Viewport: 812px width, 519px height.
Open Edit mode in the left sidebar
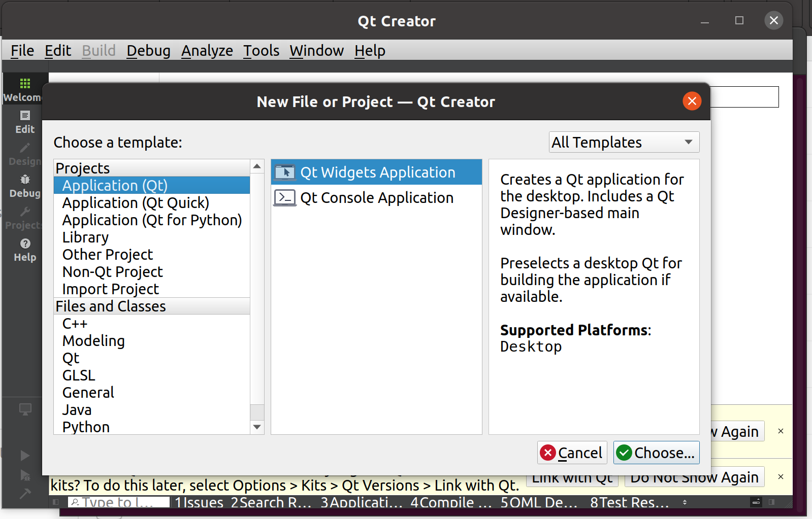tap(25, 122)
